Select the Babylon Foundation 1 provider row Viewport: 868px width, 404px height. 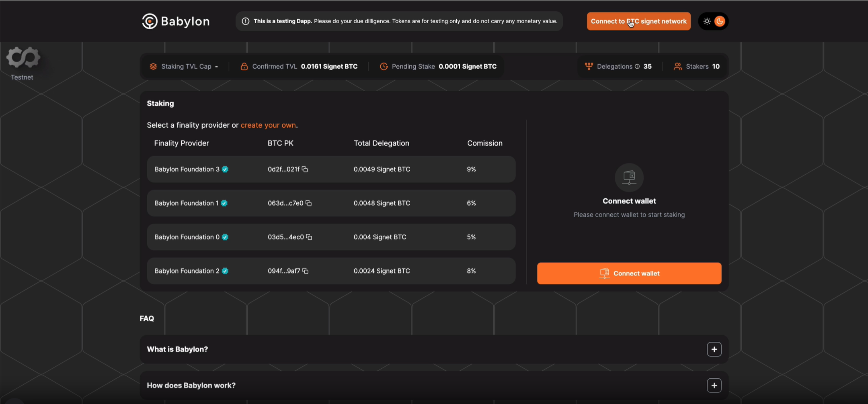pos(331,203)
